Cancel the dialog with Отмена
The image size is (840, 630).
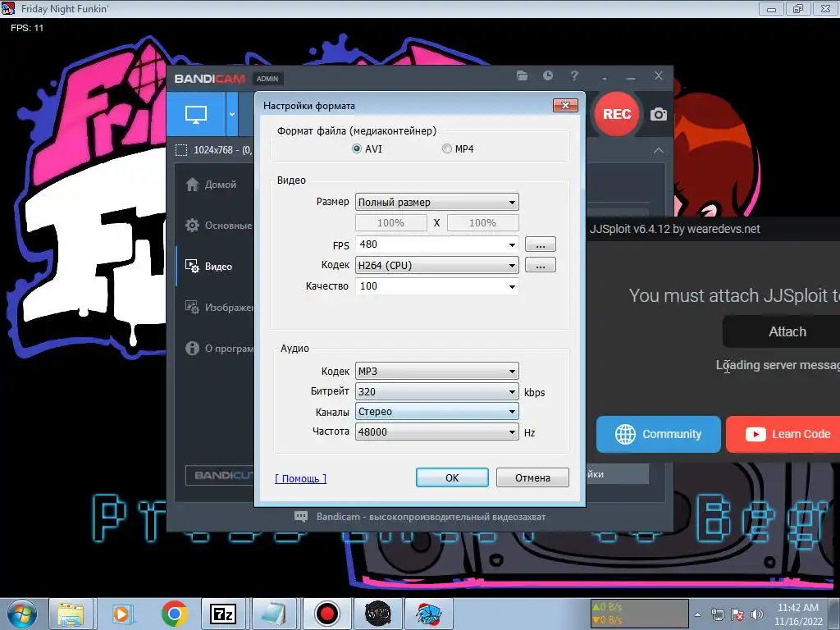pyautogui.click(x=532, y=477)
